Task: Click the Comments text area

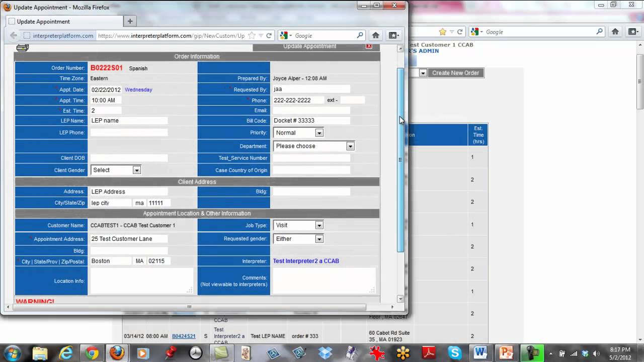Action: (x=324, y=281)
